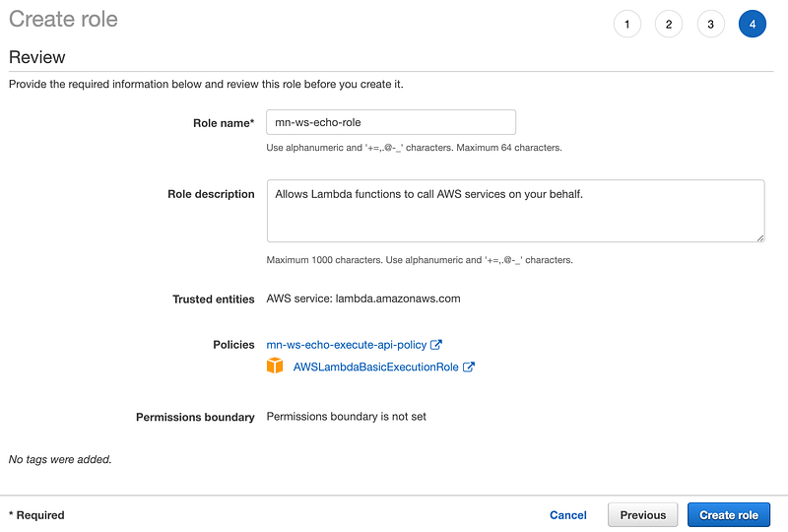The height and width of the screenshot is (532, 788).
Task: Jump to step 3 circle
Action: 710,24
